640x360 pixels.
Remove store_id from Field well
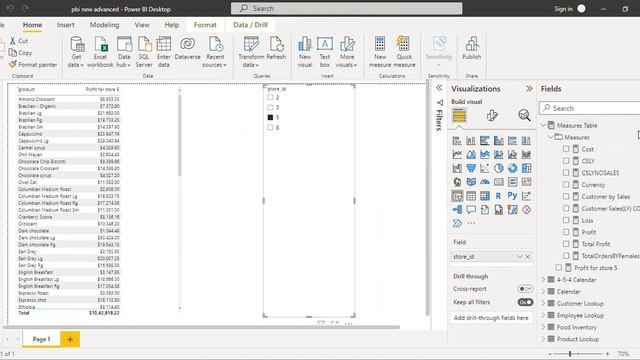tap(528, 257)
